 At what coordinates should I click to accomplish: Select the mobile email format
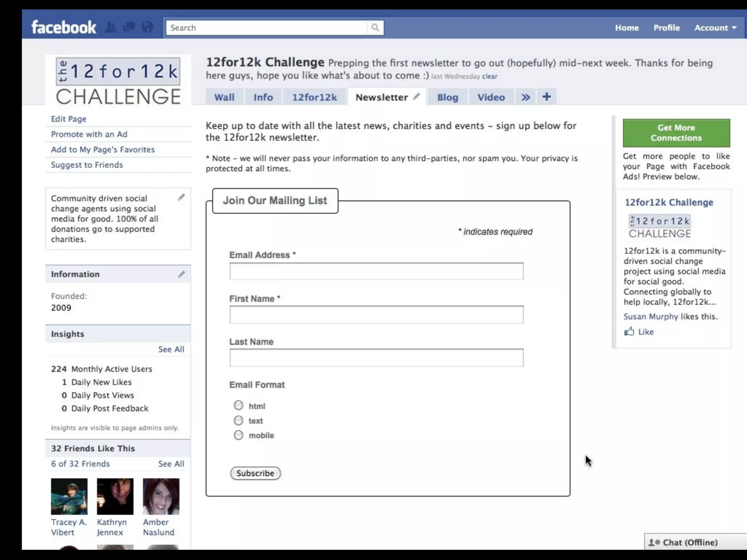(x=239, y=435)
